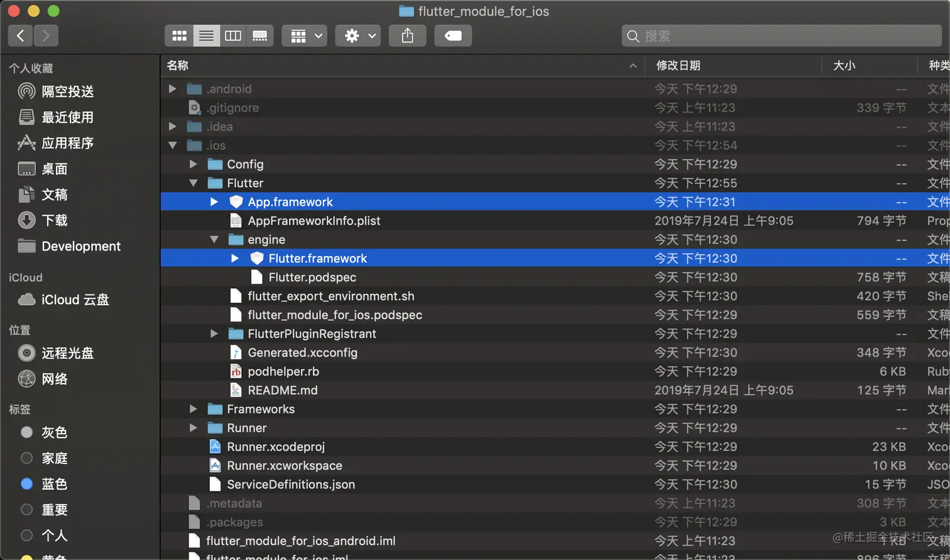950x560 pixels.
Task: Open 最近使用 in sidebar
Action: click(57, 117)
